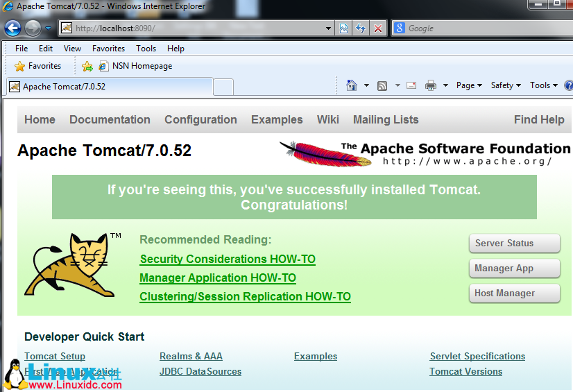Open Clustering/Session Replication HOW-TO link
Image resolution: width=573 pixels, height=392 pixels.
(x=245, y=297)
